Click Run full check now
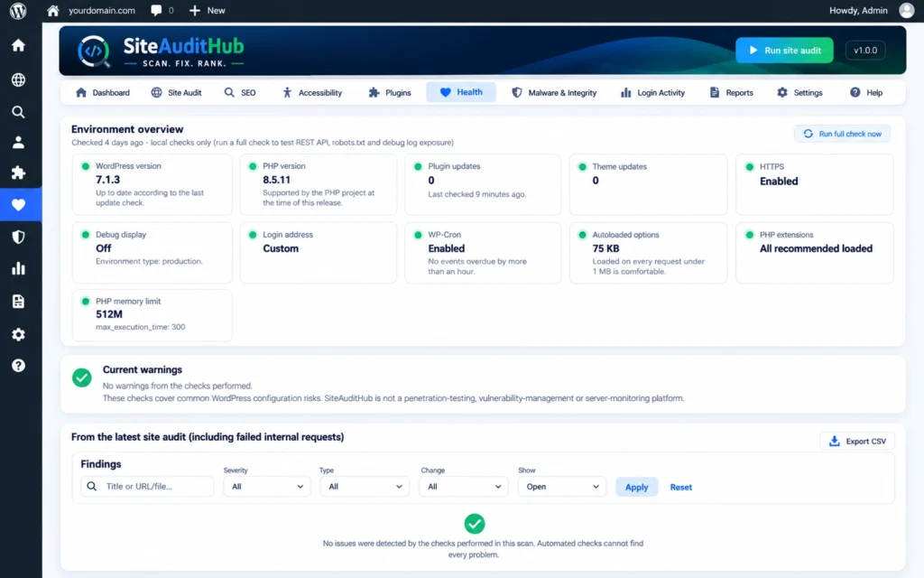Viewport: 924px width, 578px height. [x=842, y=134]
